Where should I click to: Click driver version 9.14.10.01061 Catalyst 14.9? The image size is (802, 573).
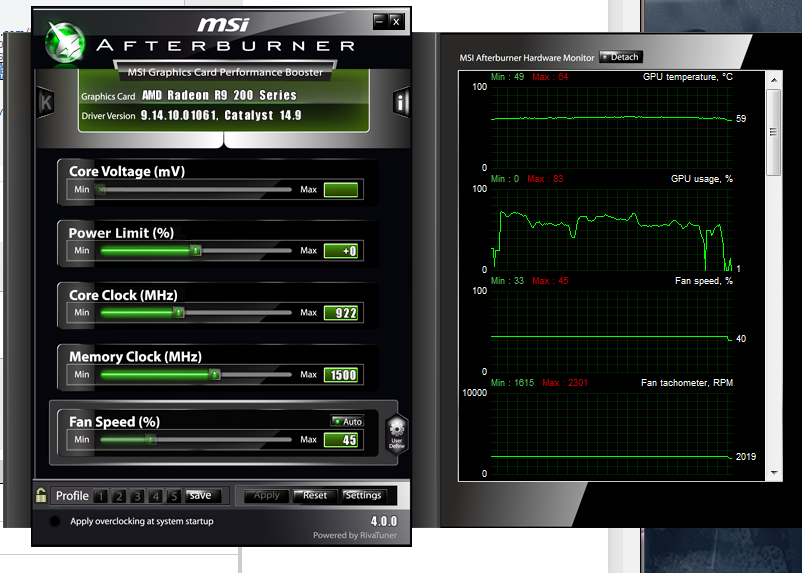[x=221, y=115]
